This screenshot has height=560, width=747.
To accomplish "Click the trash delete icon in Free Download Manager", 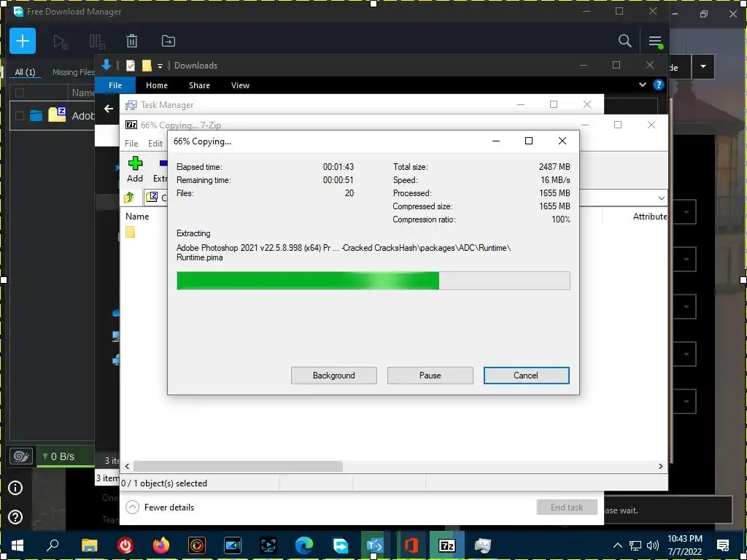I will (x=132, y=41).
